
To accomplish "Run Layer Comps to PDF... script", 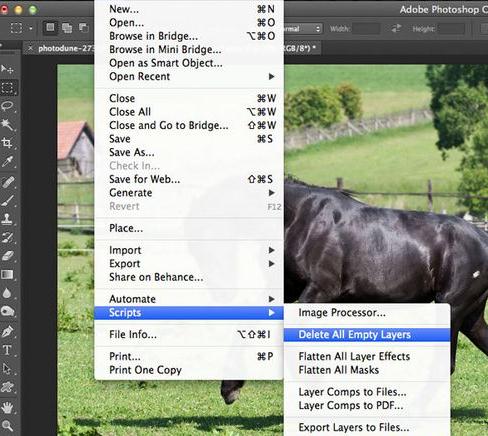I will pyautogui.click(x=367, y=405).
